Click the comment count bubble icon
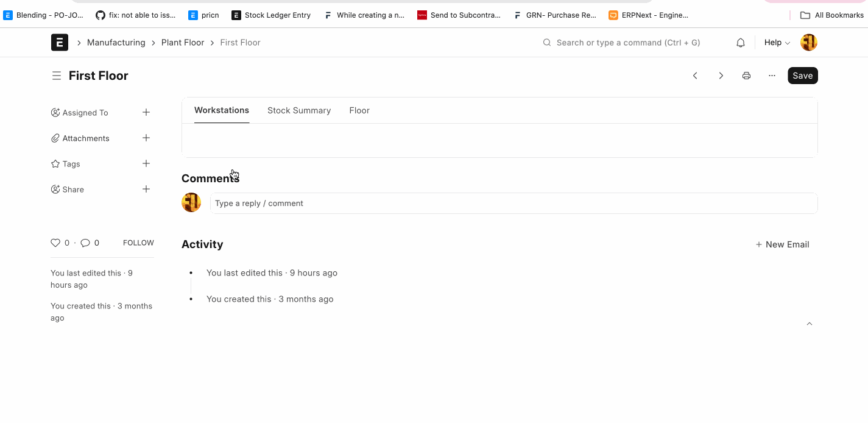The height and width of the screenshot is (423, 868). click(85, 243)
